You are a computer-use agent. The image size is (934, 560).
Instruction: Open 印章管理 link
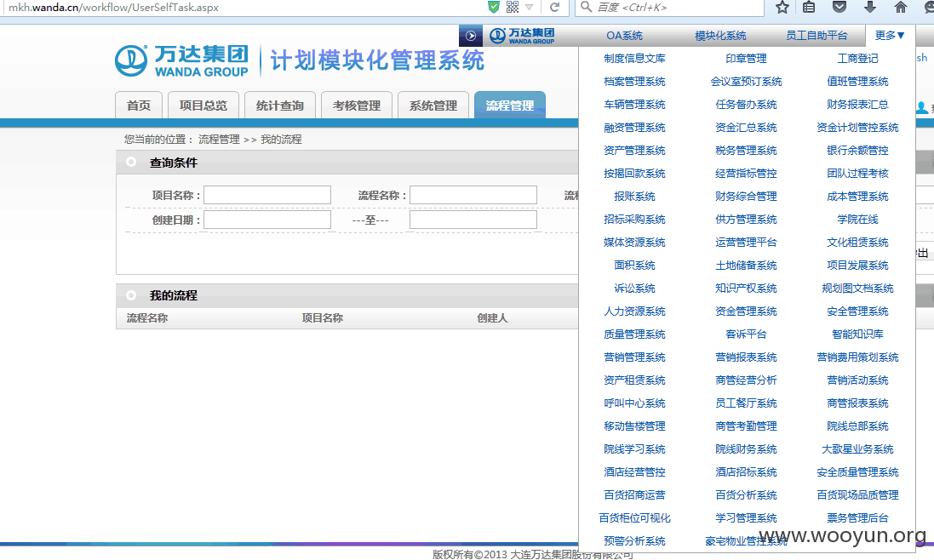(x=746, y=59)
